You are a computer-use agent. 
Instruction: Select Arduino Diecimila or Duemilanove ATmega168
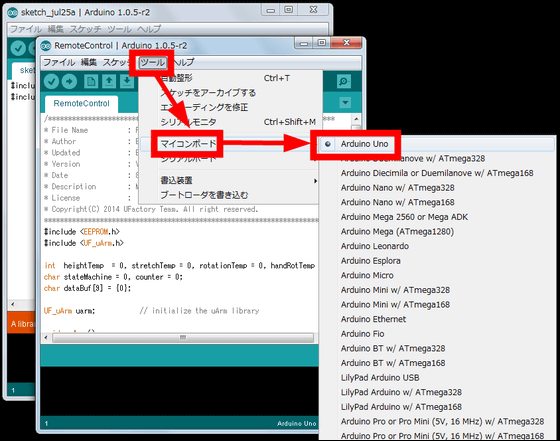coord(437,173)
